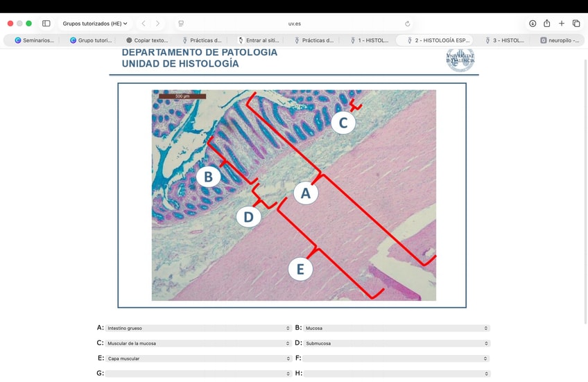Screen dimensions: 588x382
Task: Select the 'Copiar texto...' tab
Action: (147, 40)
